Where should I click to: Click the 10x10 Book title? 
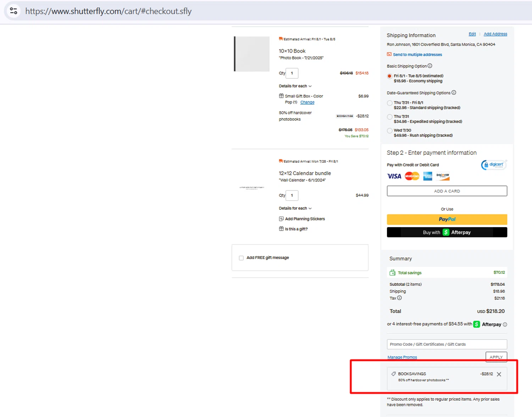point(292,51)
